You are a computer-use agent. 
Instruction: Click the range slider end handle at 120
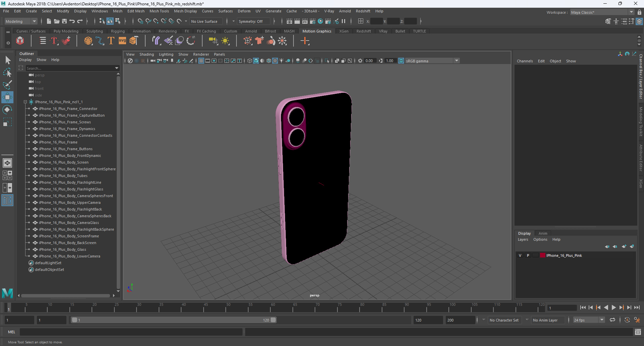tap(273, 320)
